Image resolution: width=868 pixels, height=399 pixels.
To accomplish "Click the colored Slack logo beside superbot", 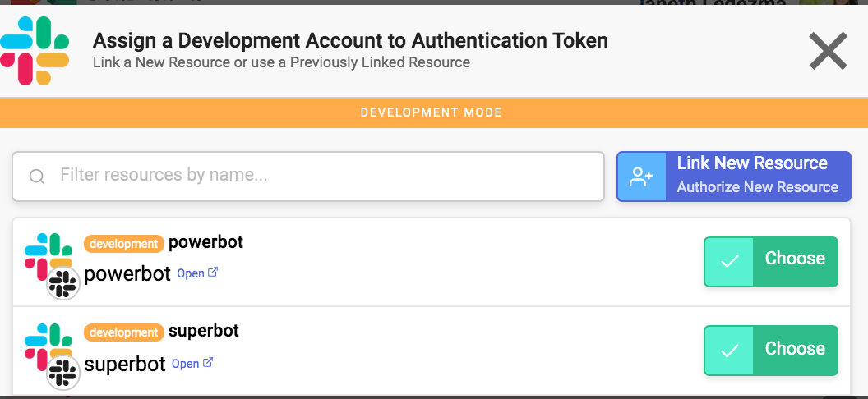I will pyautogui.click(x=44, y=343).
